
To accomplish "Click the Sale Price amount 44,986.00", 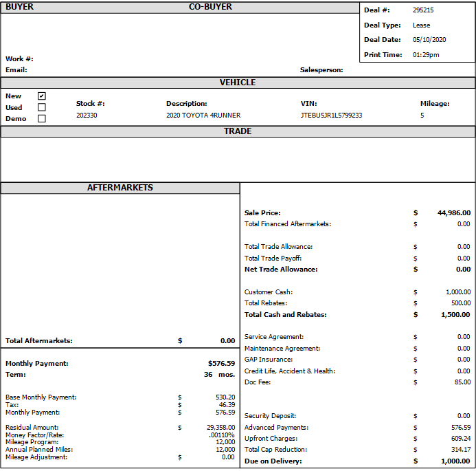I will pyautogui.click(x=453, y=213).
